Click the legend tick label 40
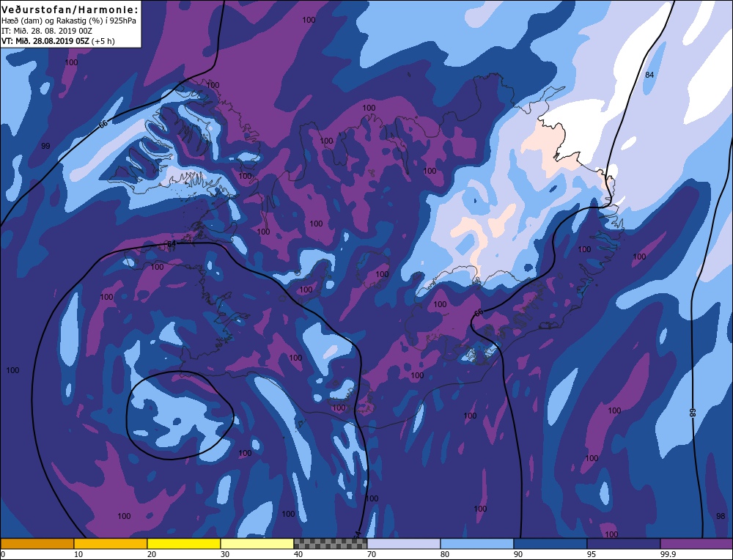The width and height of the screenshot is (733, 560). 298,554
